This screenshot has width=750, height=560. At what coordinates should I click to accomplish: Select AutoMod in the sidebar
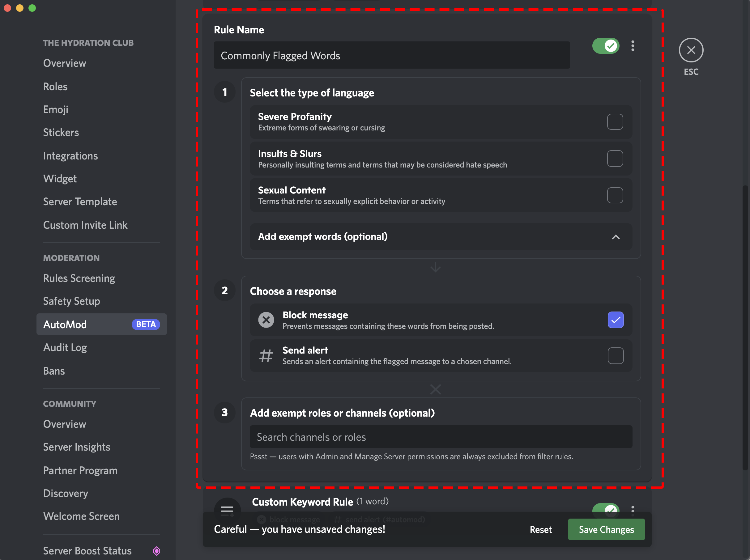101,324
